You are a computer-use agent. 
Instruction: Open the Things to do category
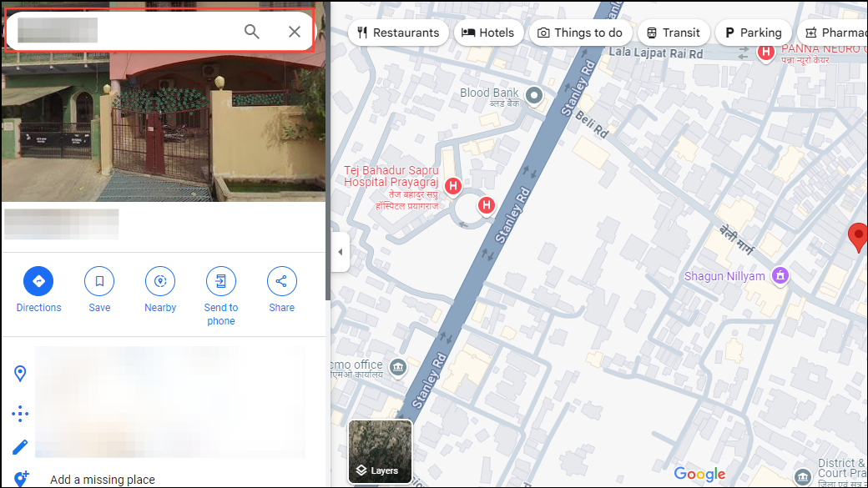tap(580, 33)
